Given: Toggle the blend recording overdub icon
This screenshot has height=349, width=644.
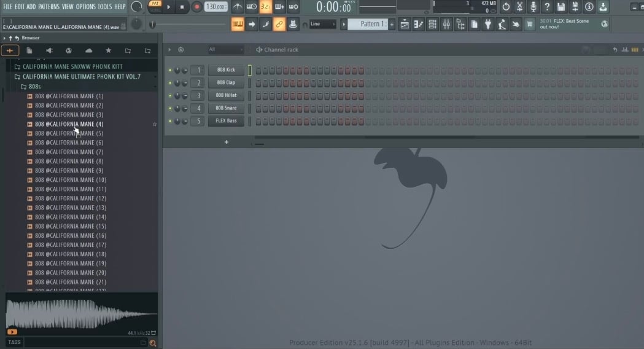Looking at the screenshot, I should click(280, 7).
